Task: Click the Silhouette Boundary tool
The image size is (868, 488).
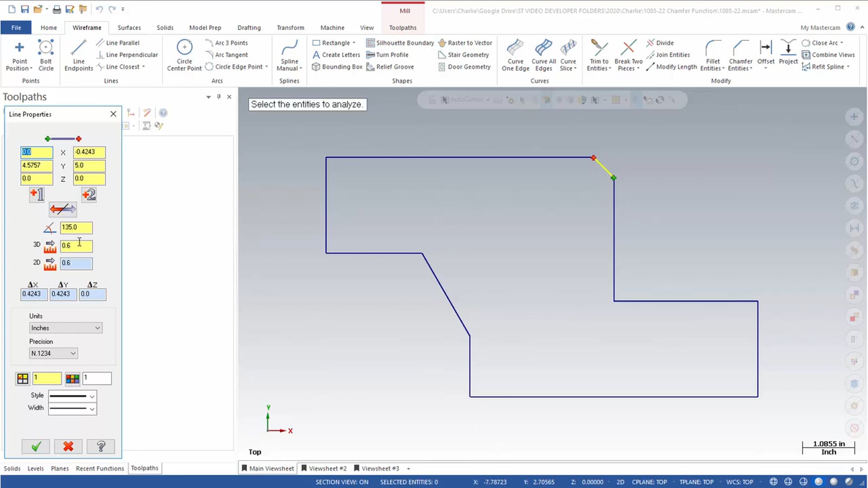Action: click(x=401, y=42)
